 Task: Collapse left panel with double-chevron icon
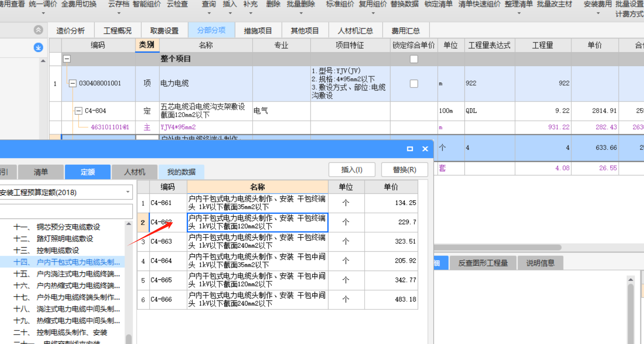[x=38, y=30]
